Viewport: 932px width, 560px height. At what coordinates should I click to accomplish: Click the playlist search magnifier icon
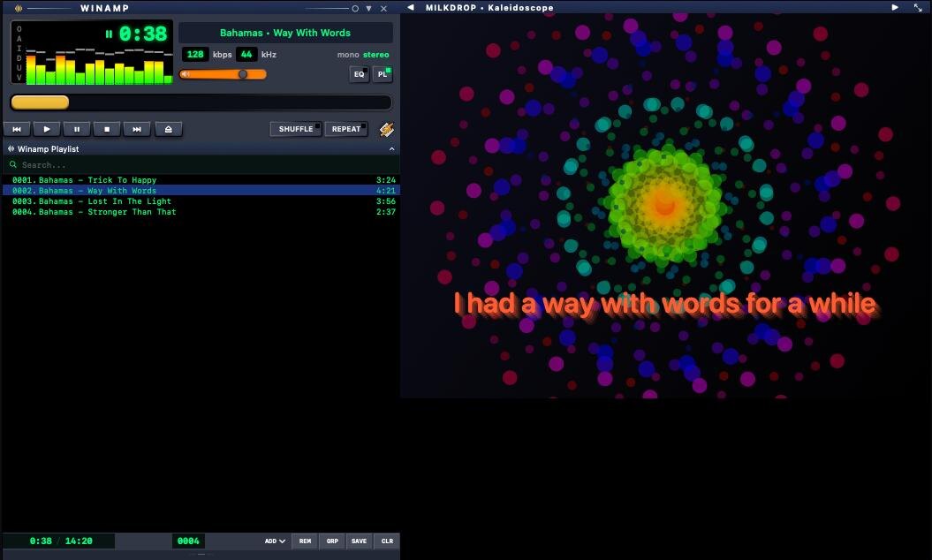click(x=13, y=164)
